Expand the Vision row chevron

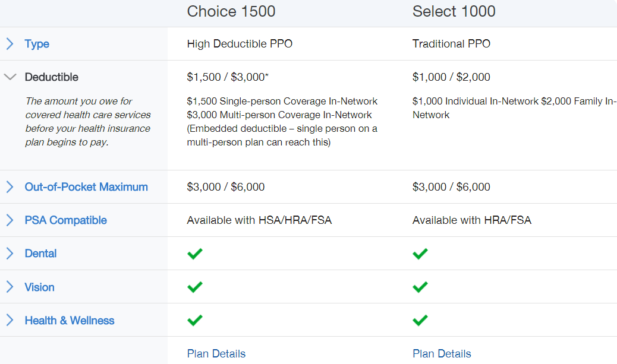pyautogui.click(x=10, y=287)
